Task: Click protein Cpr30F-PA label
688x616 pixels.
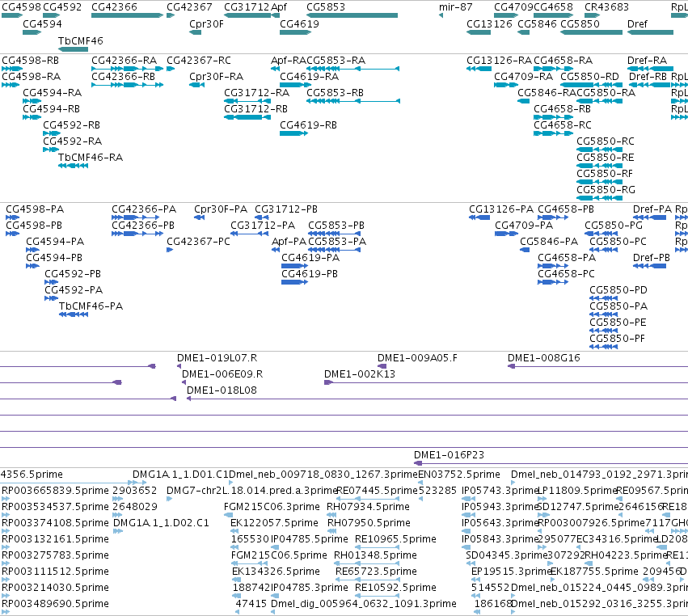Action: [x=221, y=209]
